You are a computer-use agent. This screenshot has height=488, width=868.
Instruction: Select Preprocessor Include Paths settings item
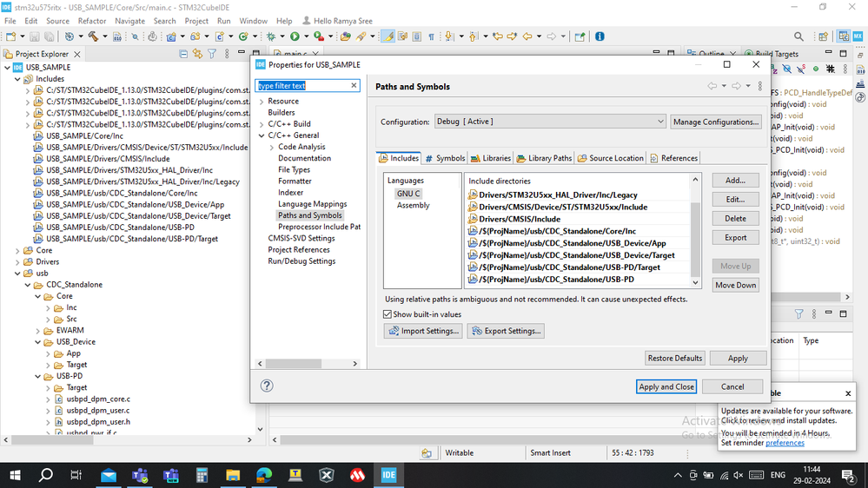(320, 227)
